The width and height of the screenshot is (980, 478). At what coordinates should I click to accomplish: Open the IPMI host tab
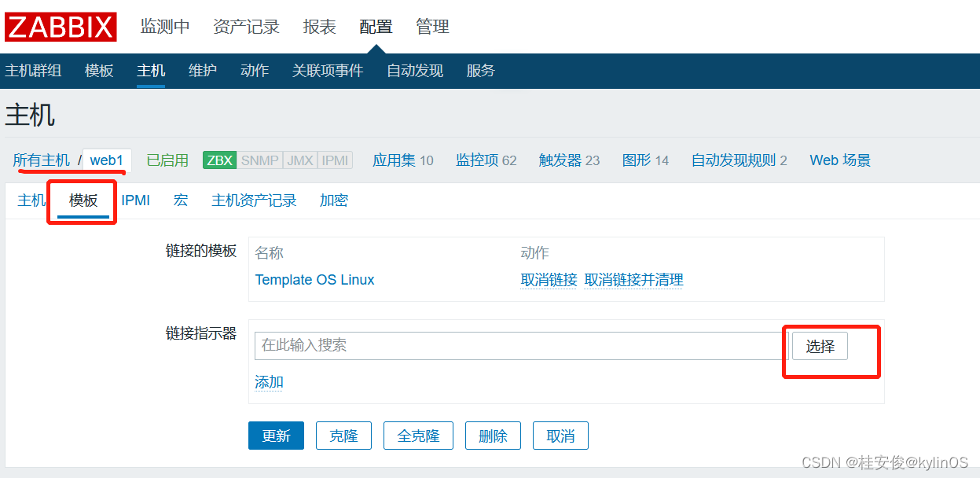point(135,200)
